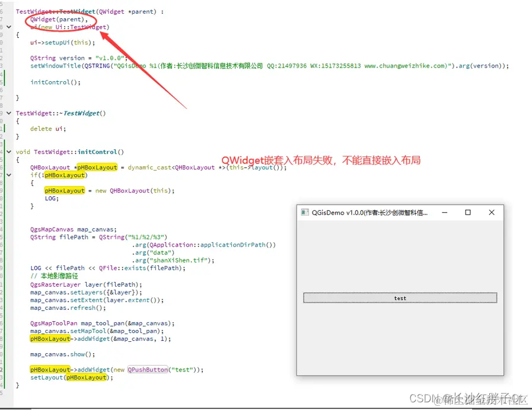532x410 pixels.
Task: Click the ui->setupUi(this) line
Action: click(x=62, y=42)
